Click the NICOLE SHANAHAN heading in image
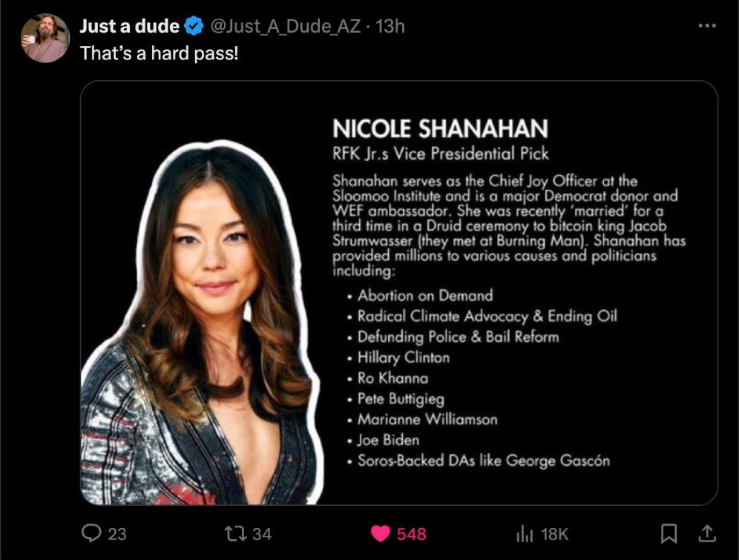This screenshot has width=739, height=560. tap(440, 128)
